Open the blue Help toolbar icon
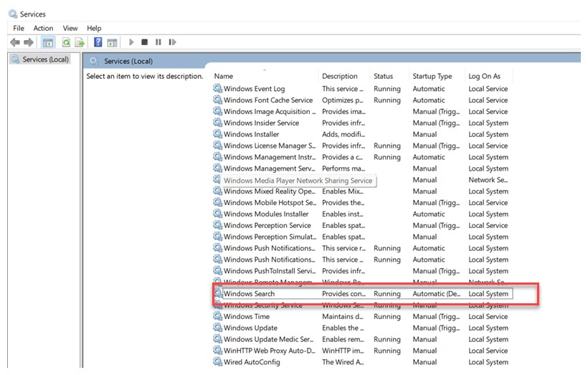 98,42
